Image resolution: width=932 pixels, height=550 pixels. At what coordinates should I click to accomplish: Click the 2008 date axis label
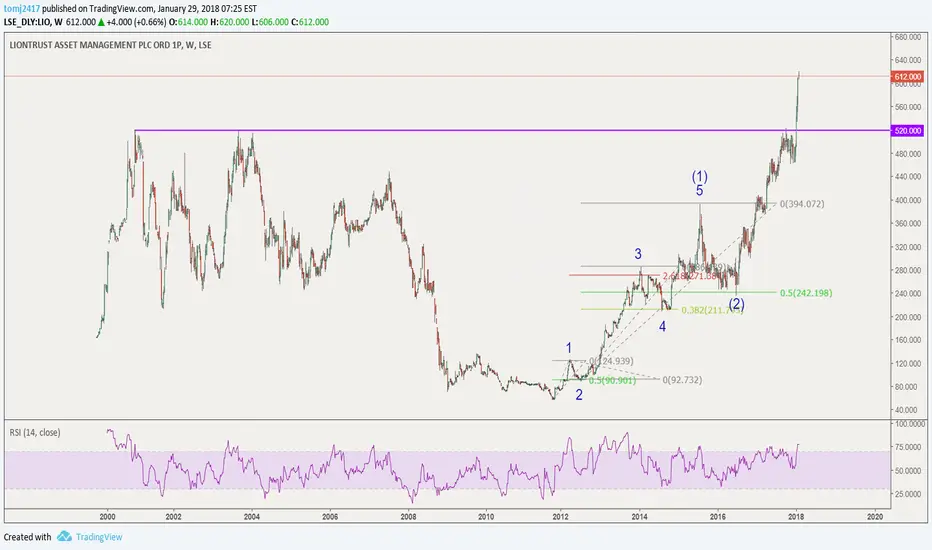[x=408, y=517]
